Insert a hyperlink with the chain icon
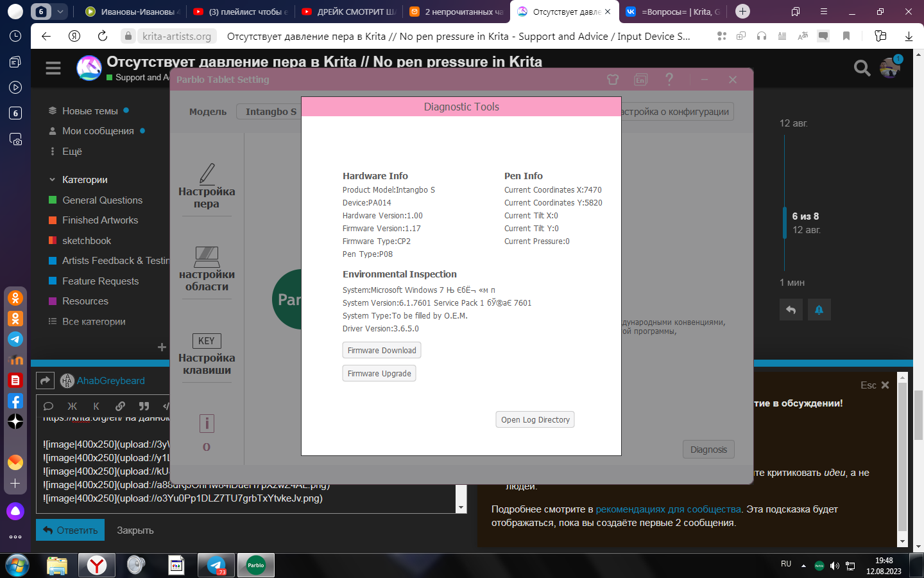The image size is (924, 578). [x=120, y=406]
